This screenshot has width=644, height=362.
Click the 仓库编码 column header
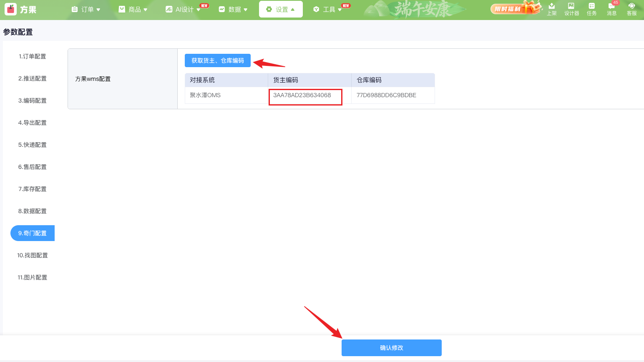coord(393,80)
